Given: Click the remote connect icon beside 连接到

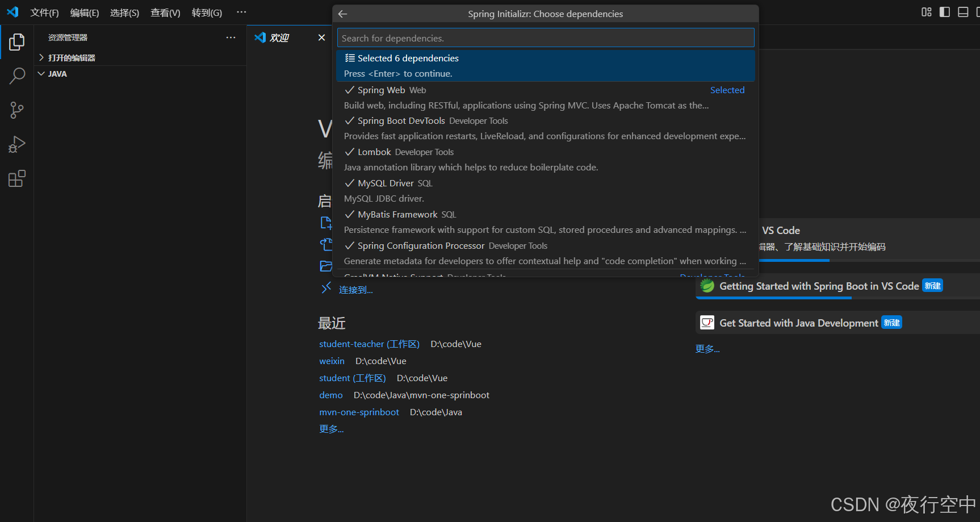Looking at the screenshot, I should (x=326, y=289).
